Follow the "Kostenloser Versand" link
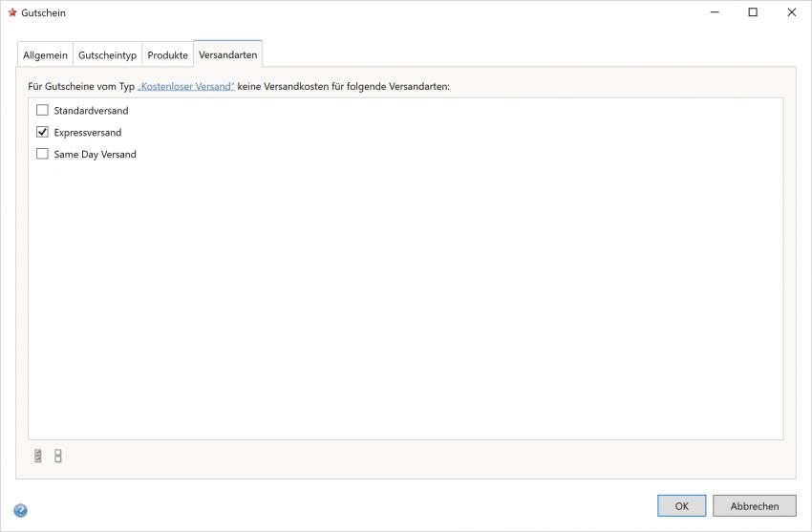This screenshot has width=812, height=532. [185, 86]
